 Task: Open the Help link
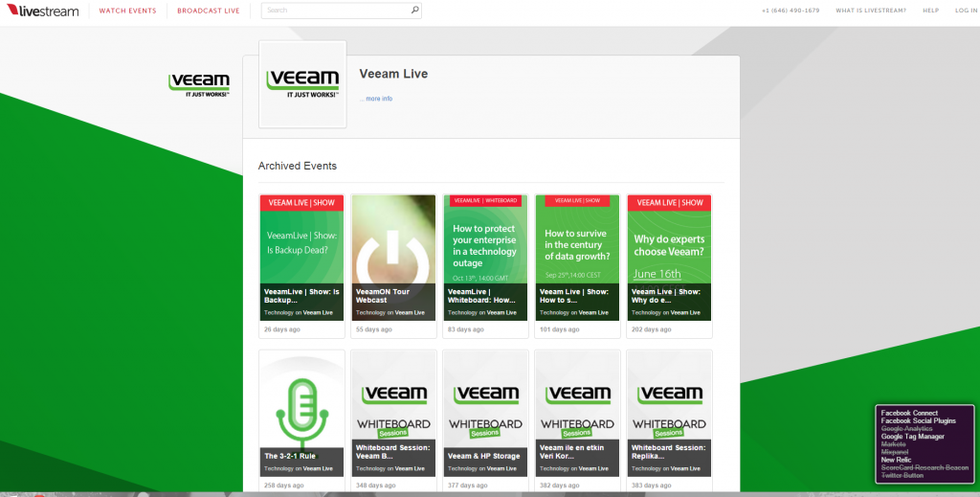tap(930, 11)
